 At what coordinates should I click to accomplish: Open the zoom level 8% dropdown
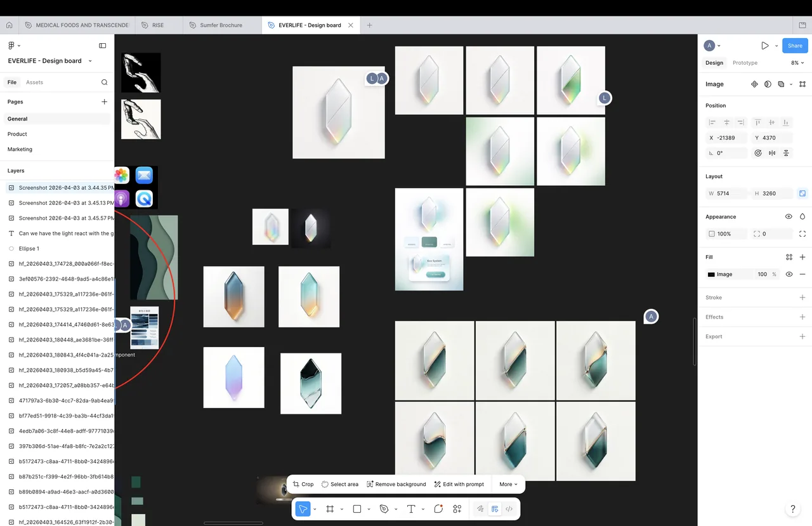(797, 63)
